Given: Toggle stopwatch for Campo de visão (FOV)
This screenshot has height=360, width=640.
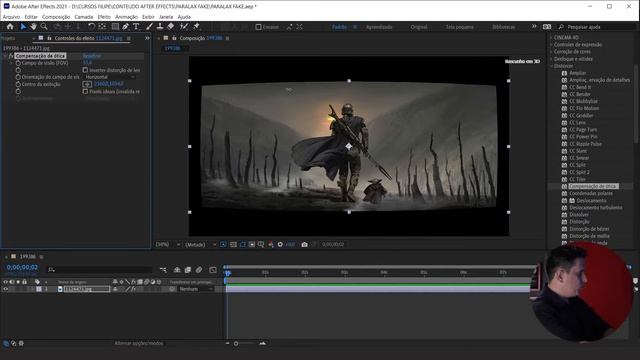Looking at the screenshot, I should pyautogui.click(x=18, y=63).
